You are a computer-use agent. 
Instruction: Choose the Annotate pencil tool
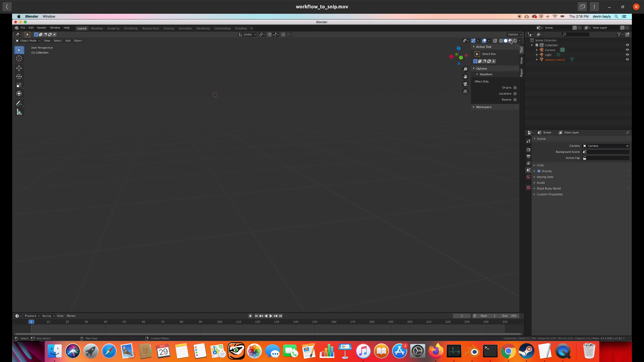pyautogui.click(x=19, y=103)
